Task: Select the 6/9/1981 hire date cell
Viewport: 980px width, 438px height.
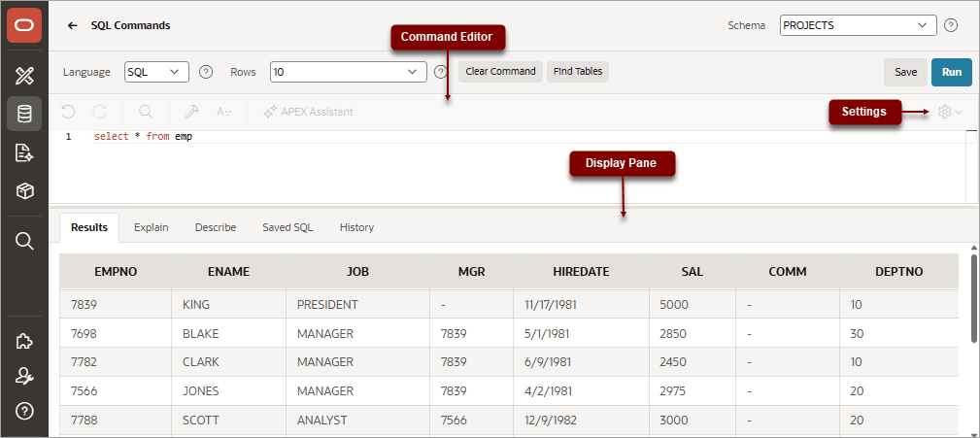Action: [x=581, y=362]
